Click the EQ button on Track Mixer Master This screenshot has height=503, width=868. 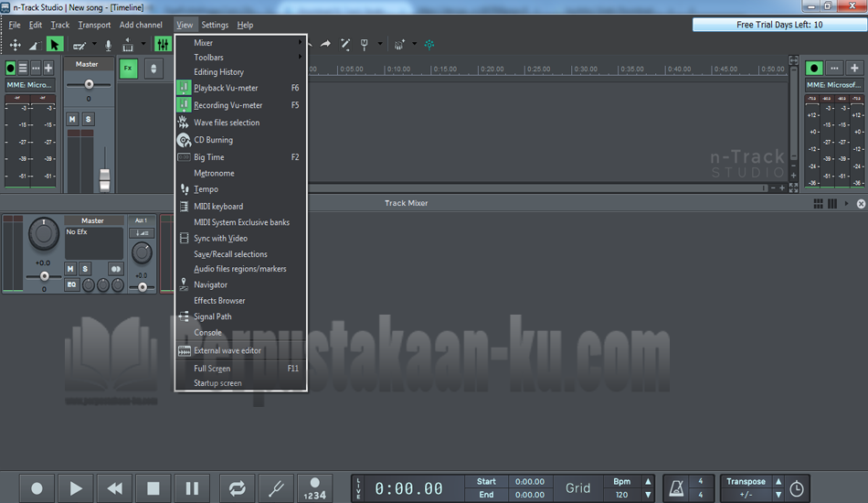[x=71, y=284]
